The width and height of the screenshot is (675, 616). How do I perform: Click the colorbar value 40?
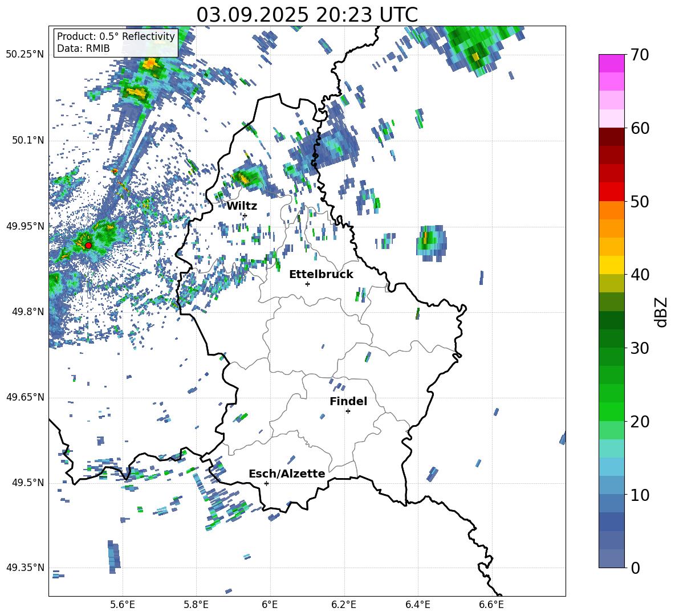(x=640, y=275)
